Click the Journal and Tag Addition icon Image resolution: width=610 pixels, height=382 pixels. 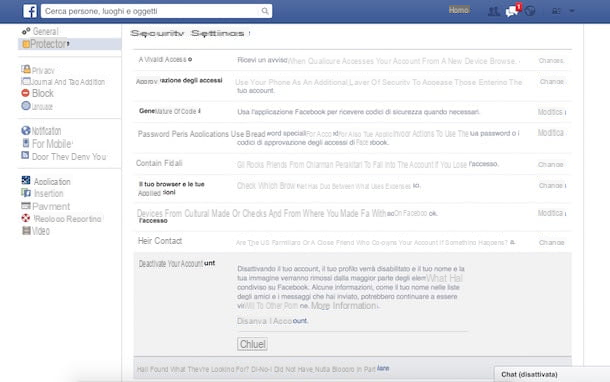(x=25, y=81)
